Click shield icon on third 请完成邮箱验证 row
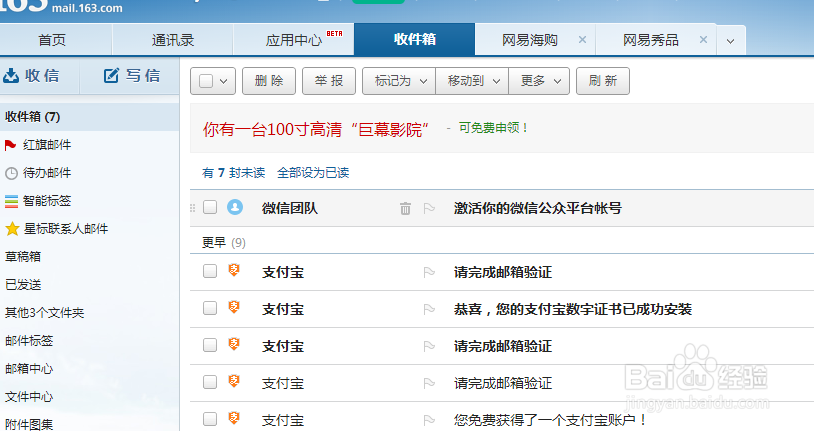Viewport: 814px width, 431px height. [234, 381]
